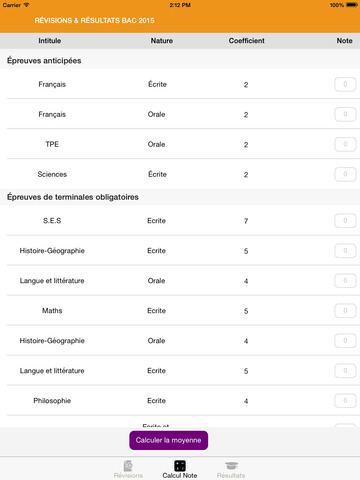The width and height of the screenshot is (360, 480).
Task: Select the Épreuves de terminales obligatoires section header
Action: 73,197
